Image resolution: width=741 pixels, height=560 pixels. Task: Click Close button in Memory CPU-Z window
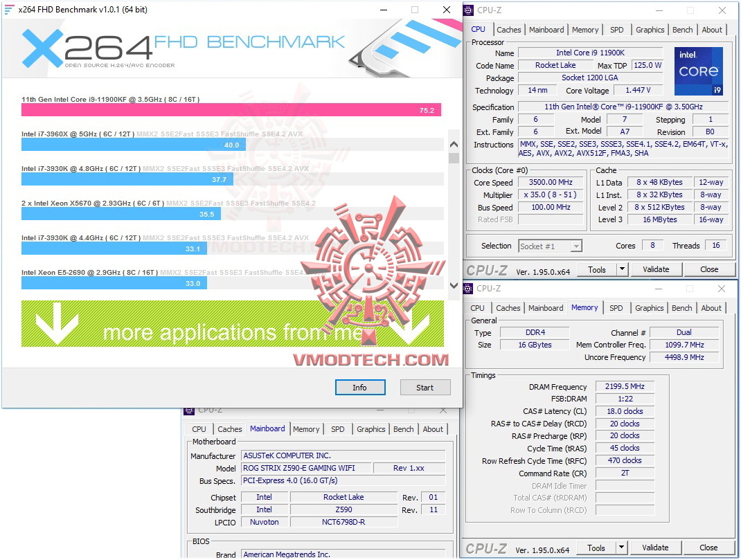click(708, 548)
